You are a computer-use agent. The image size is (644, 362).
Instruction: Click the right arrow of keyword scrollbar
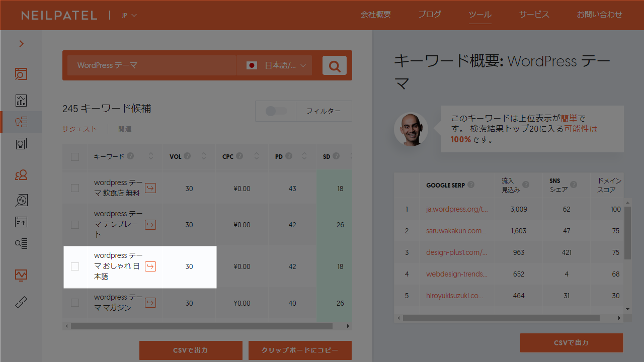pos(348,326)
